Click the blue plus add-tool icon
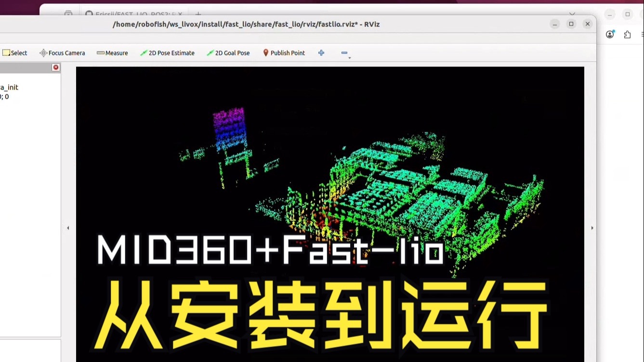 pyautogui.click(x=321, y=53)
